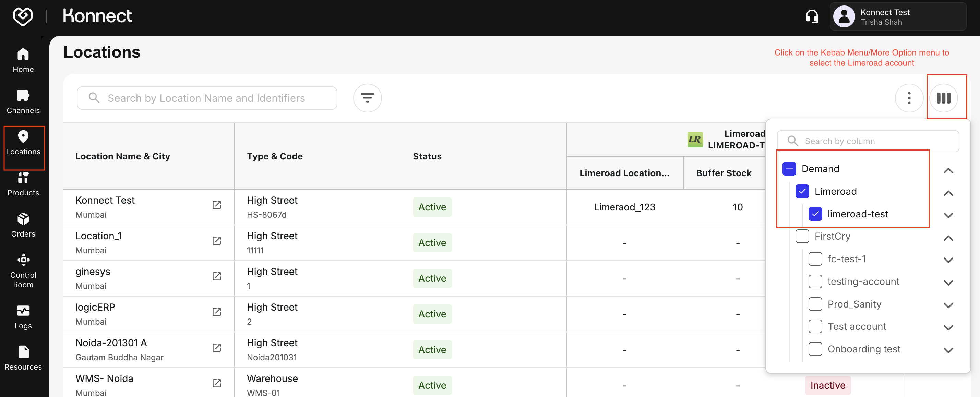Uncheck the limeroad-test checkbox
This screenshot has width=980, height=397.
(x=815, y=214)
